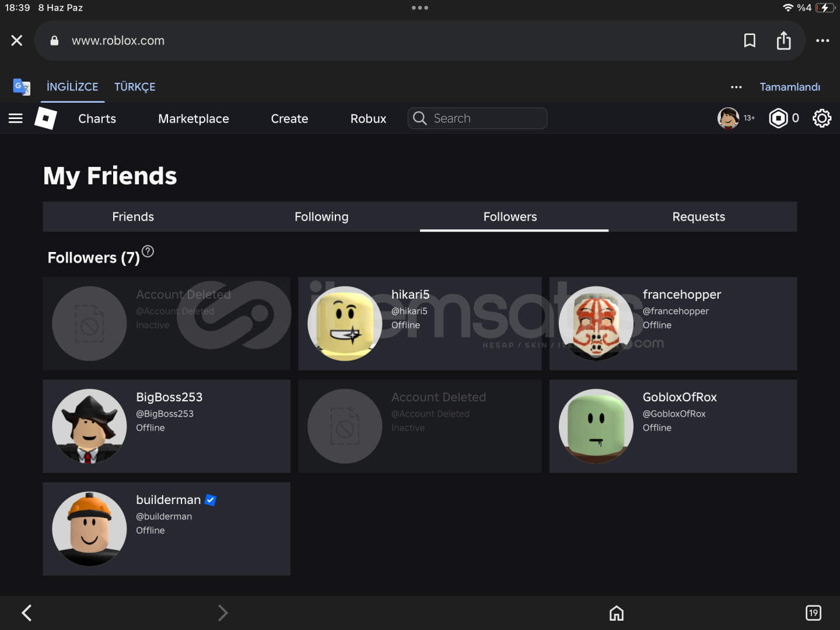Close the browser page with X button
The height and width of the screenshot is (630, 840).
pos(17,40)
